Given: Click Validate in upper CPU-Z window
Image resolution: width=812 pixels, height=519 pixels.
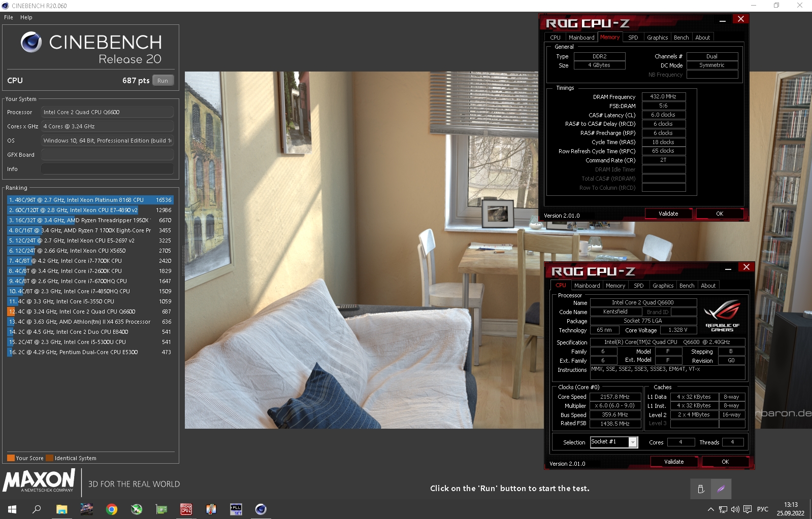Looking at the screenshot, I should click(668, 214).
